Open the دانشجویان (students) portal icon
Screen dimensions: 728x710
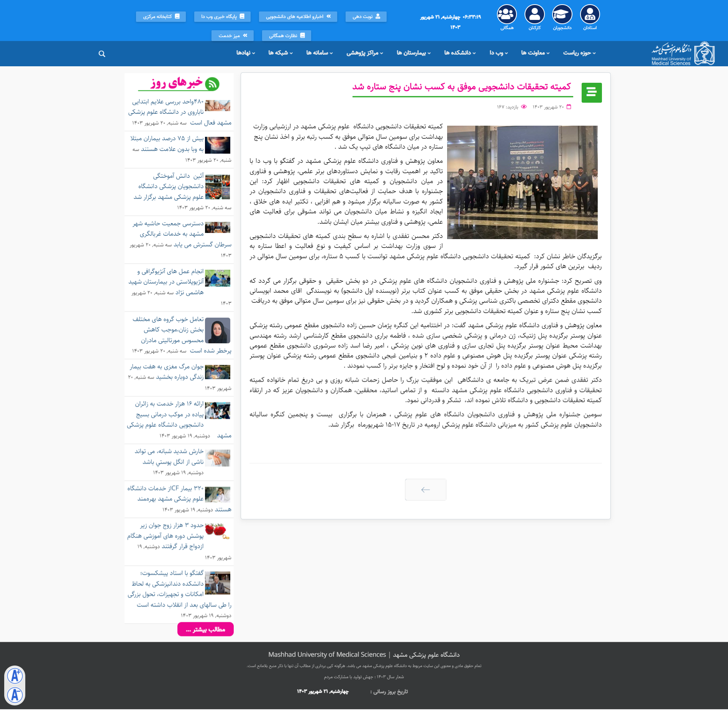(562, 15)
